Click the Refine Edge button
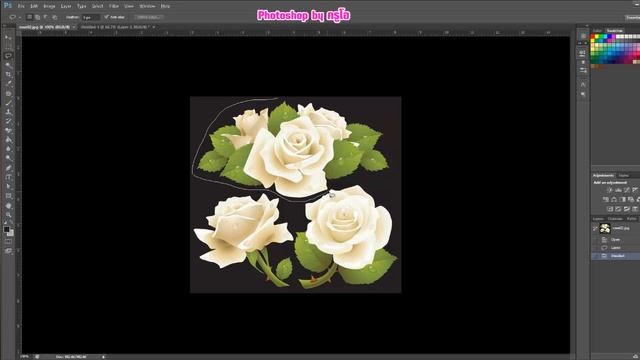 [x=149, y=17]
